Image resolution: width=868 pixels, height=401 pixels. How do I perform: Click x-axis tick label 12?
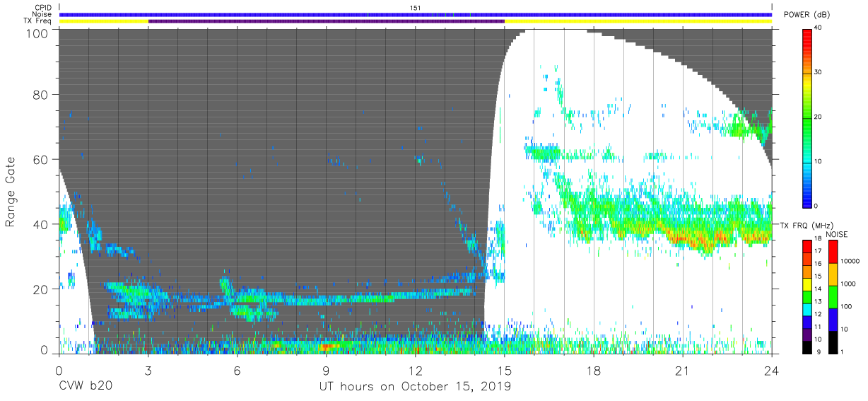click(415, 371)
